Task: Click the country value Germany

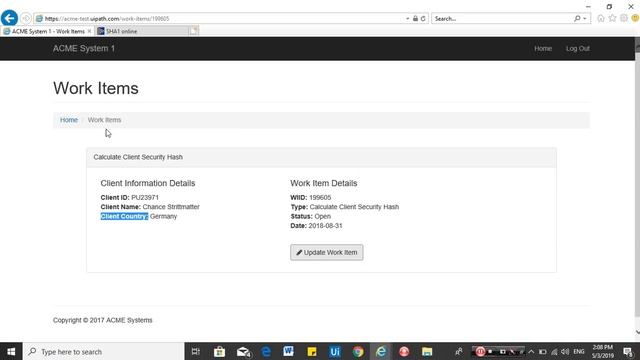Action: (x=163, y=216)
